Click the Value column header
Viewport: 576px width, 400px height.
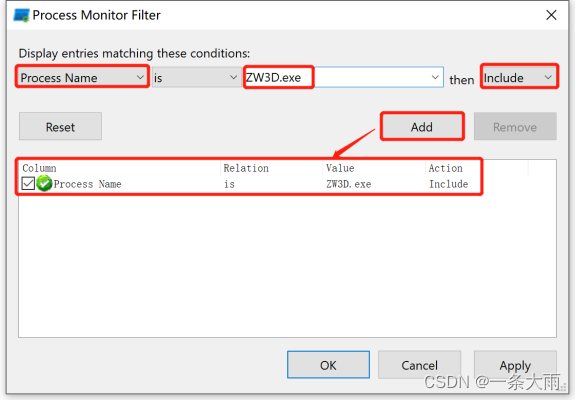tap(374, 168)
